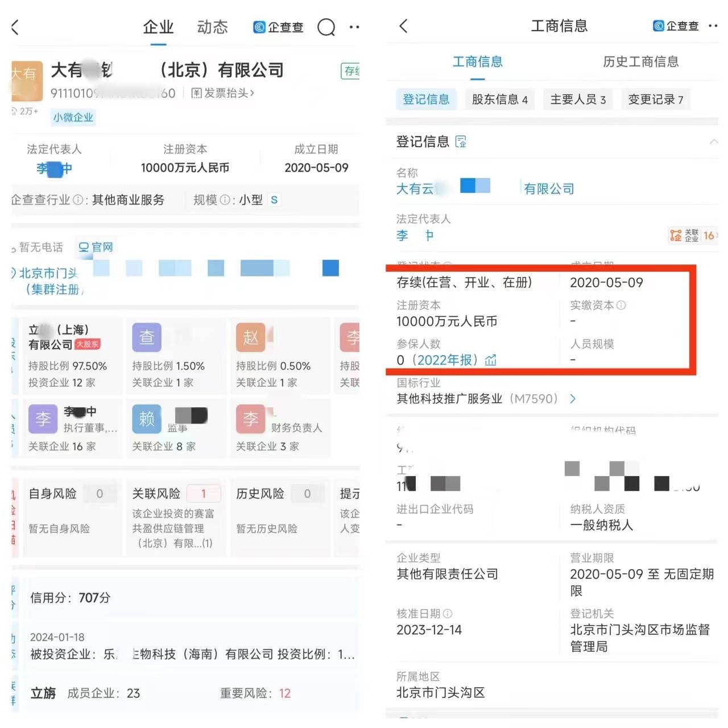The height and width of the screenshot is (728, 728).
Task: Open the chart icon after 2022年报
Action: click(x=491, y=360)
